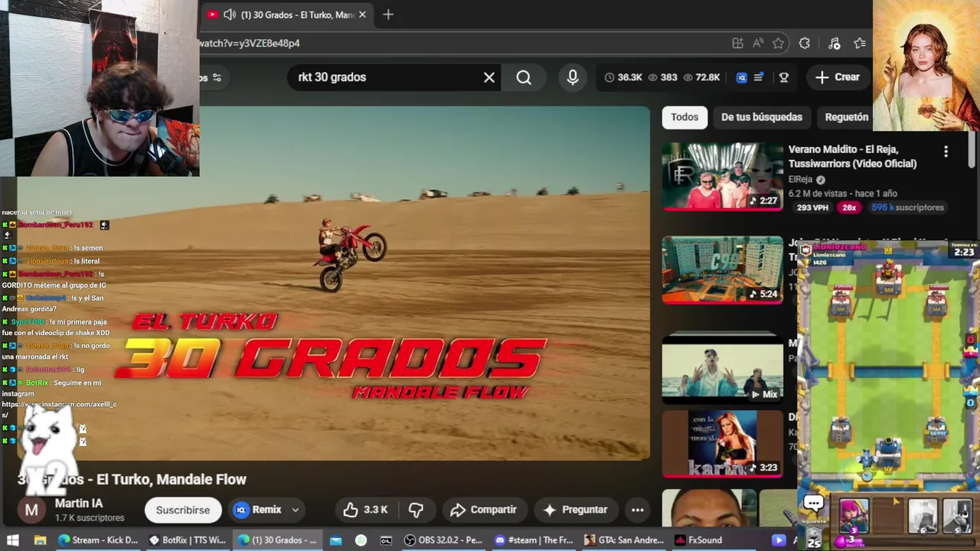The width and height of the screenshot is (980, 551).
Task: Open the Mix playlist thumbnail
Action: click(723, 367)
